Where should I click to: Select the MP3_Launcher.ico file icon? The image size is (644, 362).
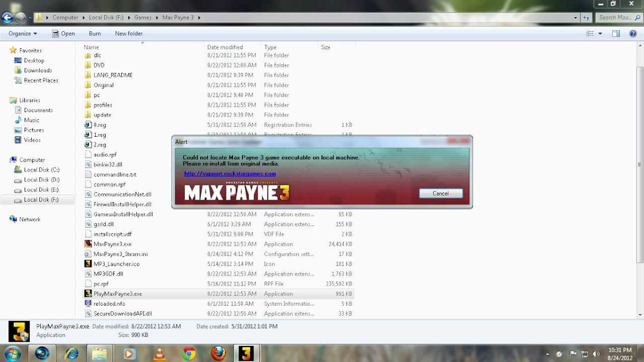88,264
